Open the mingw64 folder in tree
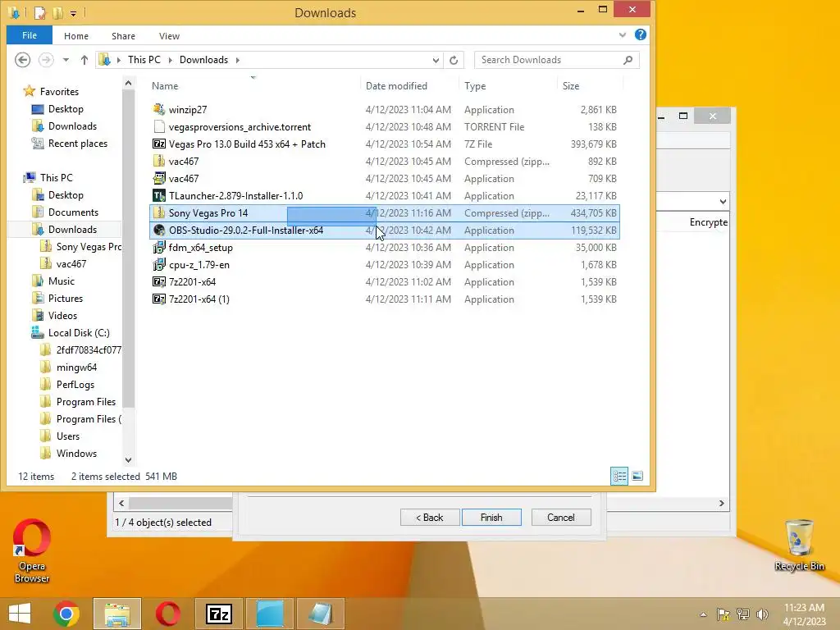The height and width of the screenshot is (630, 840). point(76,367)
